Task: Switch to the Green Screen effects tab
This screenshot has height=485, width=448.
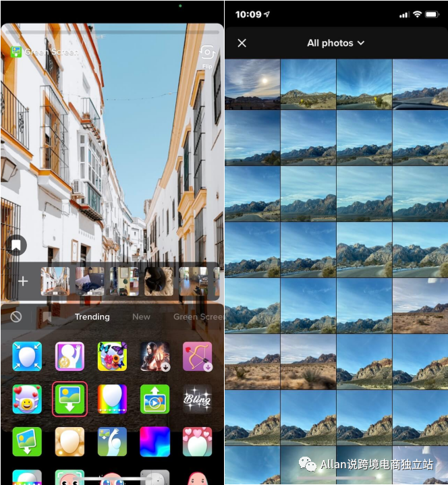Action: tap(198, 317)
